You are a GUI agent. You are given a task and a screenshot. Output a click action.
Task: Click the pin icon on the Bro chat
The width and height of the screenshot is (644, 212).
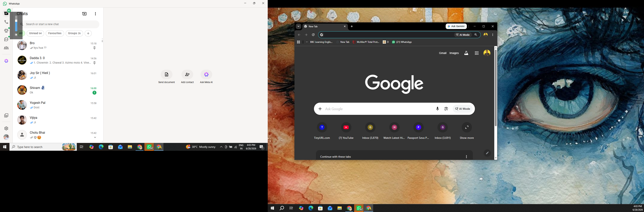pyautogui.click(x=94, y=48)
